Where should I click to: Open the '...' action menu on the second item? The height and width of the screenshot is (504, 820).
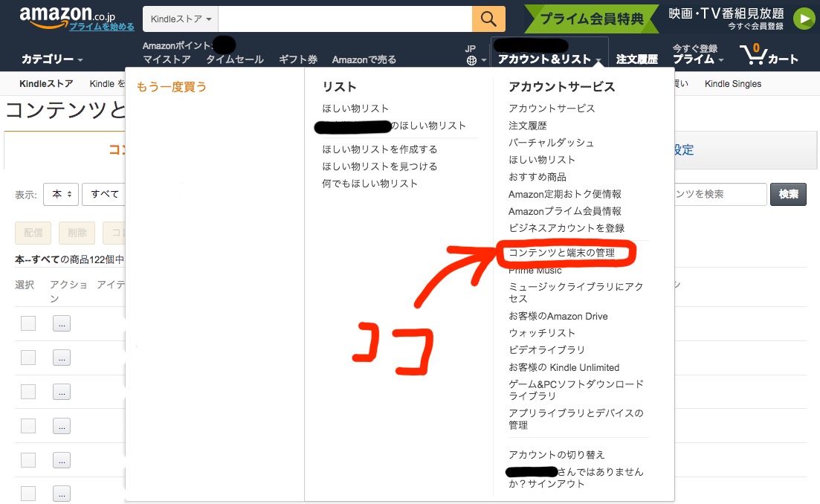coord(61,358)
